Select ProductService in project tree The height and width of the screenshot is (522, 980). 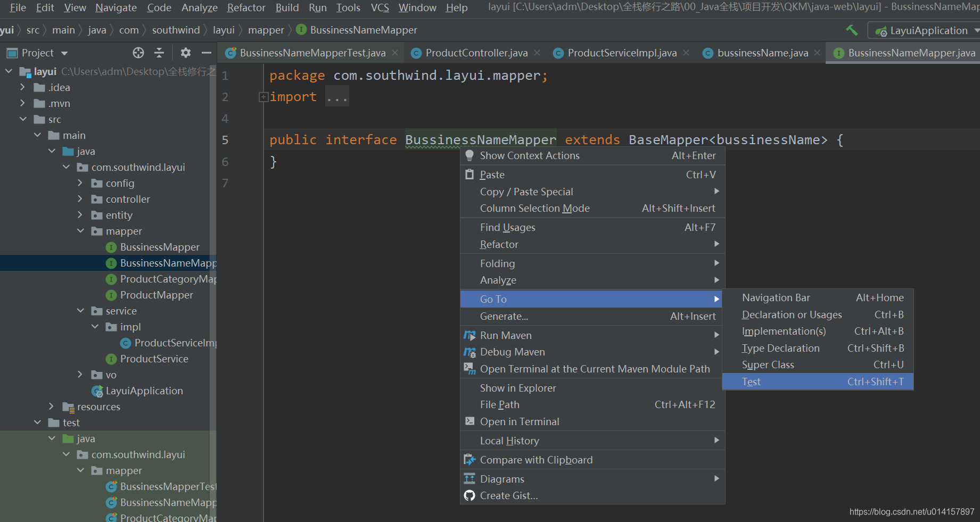[154, 359]
